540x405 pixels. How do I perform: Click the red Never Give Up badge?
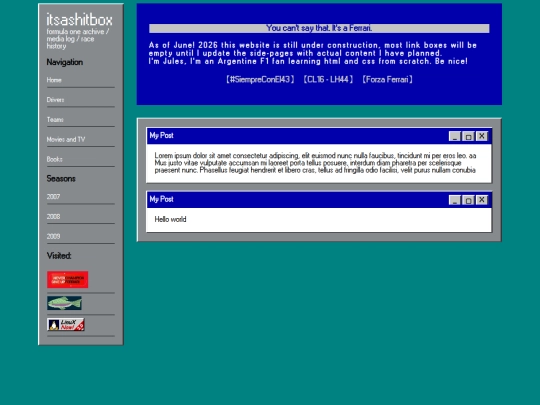[68, 279]
